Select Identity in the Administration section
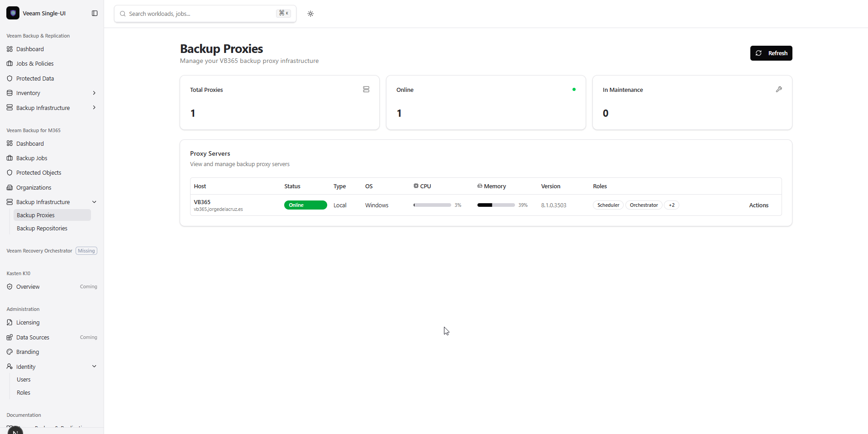868x434 pixels. (26, 367)
